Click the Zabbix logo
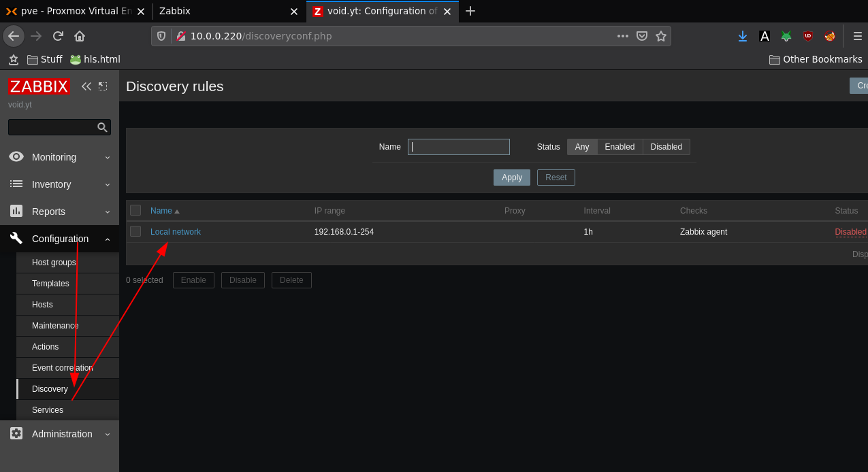 [39, 86]
